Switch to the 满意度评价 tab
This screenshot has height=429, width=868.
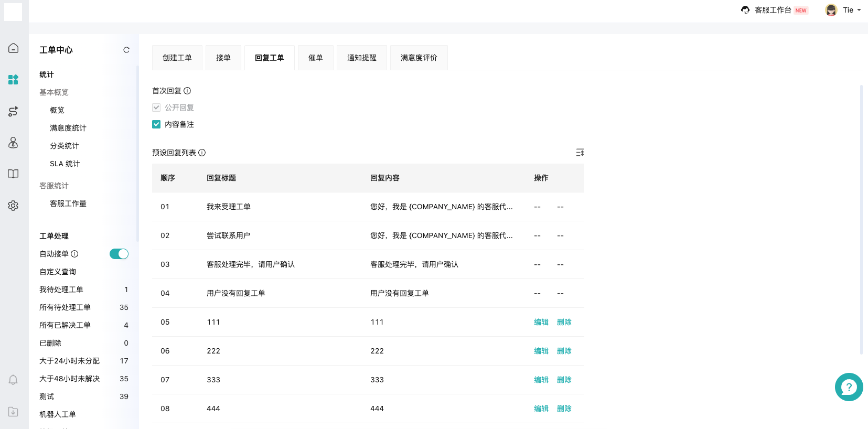[x=419, y=58]
